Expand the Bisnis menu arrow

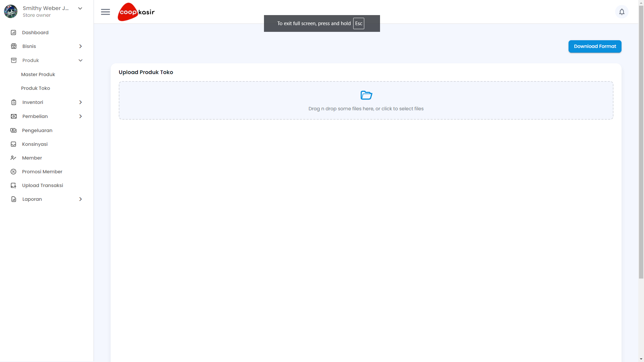click(x=80, y=46)
